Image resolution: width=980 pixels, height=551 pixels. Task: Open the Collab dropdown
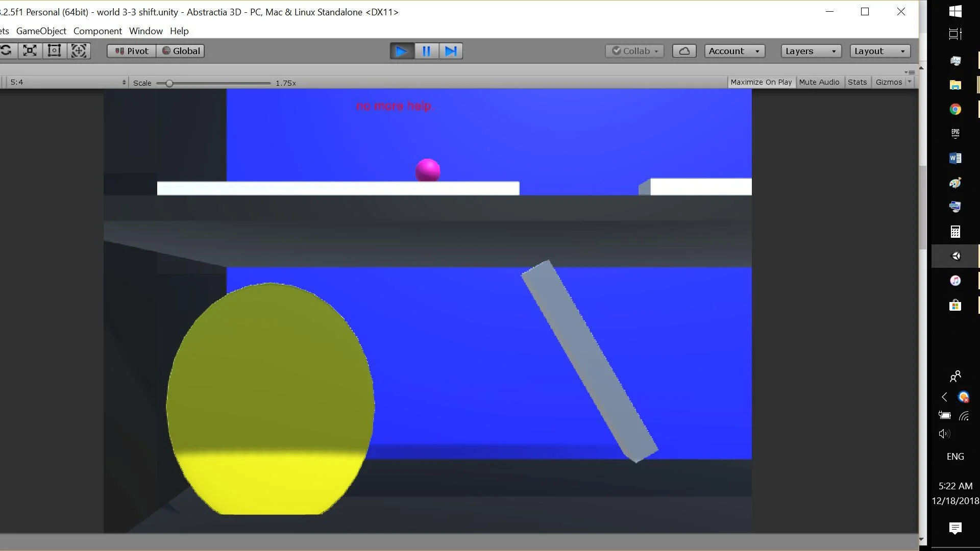[x=634, y=51]
